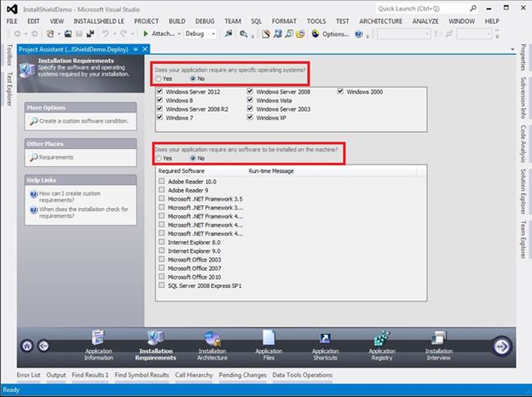The width and height of the screenshot is (532, 397).
Task: Switch to the Error List tab
Action: tap(29, 375)
